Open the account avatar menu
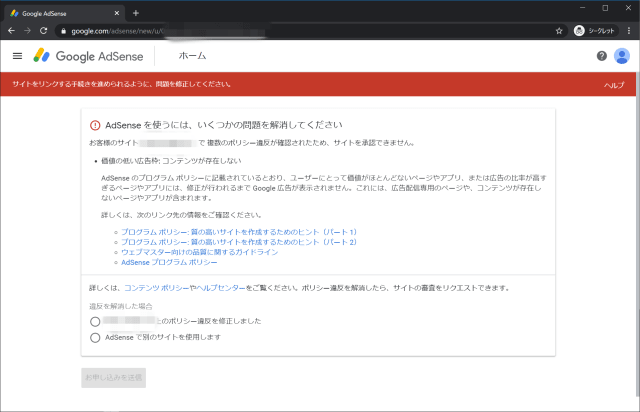The width and height of the screenshot is (640, 412). point(622,56)
